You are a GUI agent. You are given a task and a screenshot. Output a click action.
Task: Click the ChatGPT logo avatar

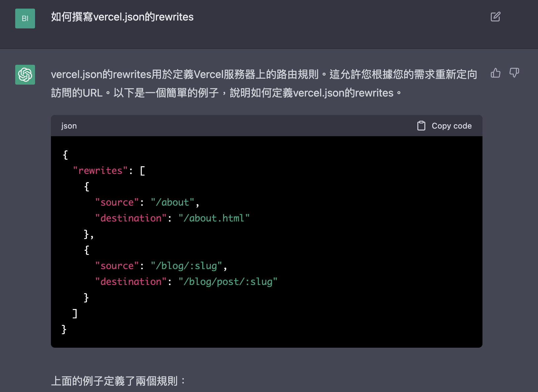coord(25,75)
